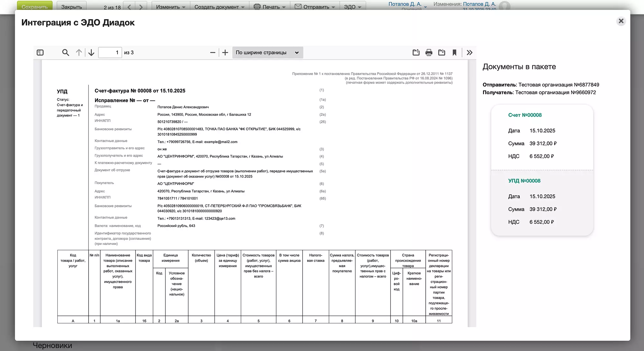Viewport: 644px width, 351px height.
Task: Click the open file icon
Action: pos(416,53)
